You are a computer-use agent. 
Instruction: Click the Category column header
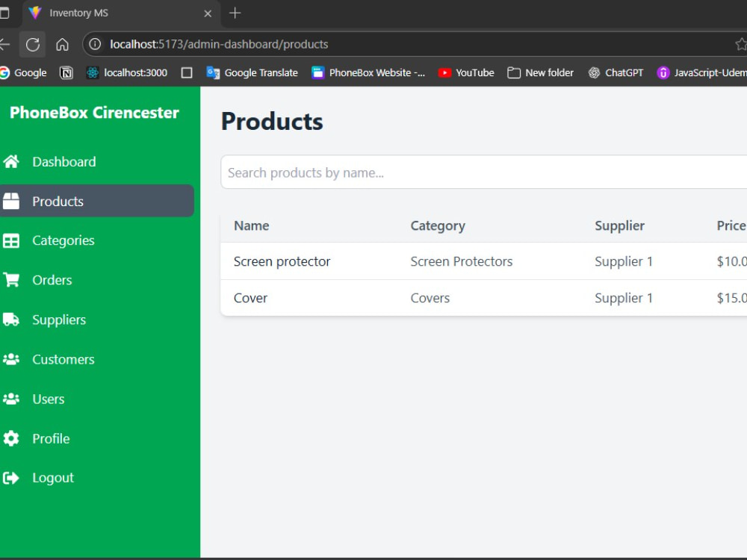coord(438,226)
